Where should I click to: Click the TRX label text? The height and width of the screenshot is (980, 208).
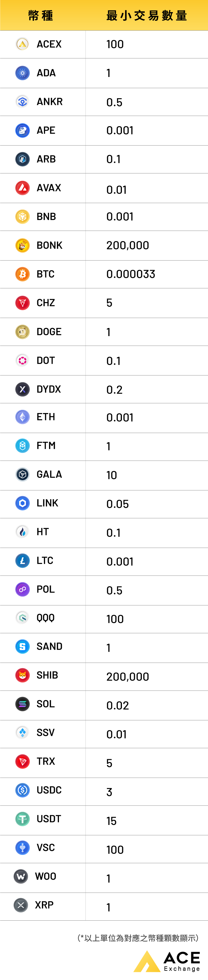tap(46, 761)
